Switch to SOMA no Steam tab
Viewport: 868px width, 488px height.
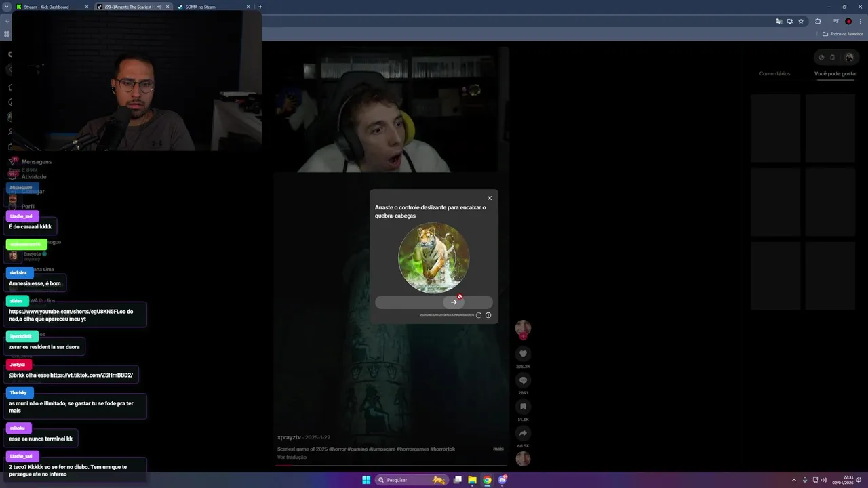click(214, 7)
